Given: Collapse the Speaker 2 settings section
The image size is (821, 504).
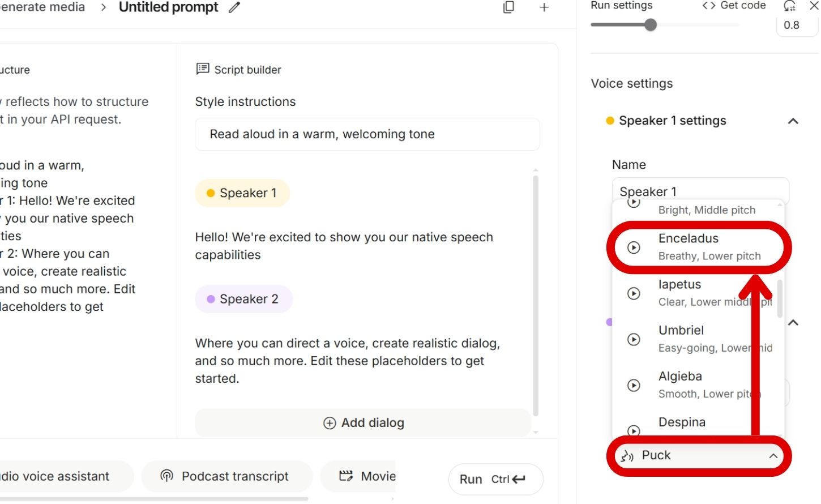Looking at the screenshot, I should pos(793,322).
